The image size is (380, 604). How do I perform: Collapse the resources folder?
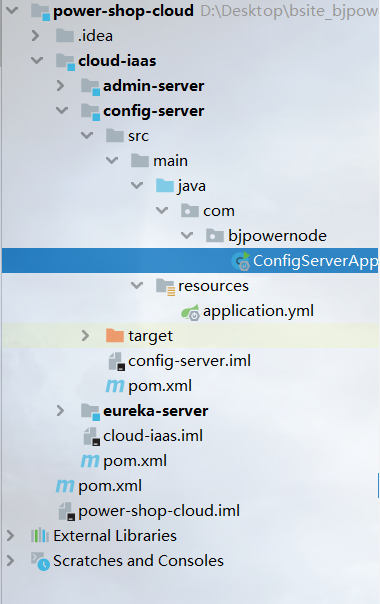[x=137, y=285]
